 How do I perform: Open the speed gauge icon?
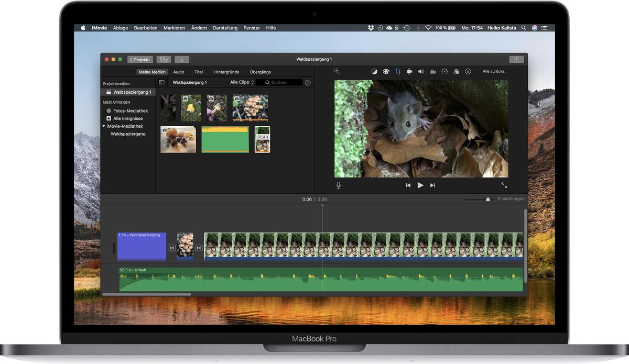(444, 72)
